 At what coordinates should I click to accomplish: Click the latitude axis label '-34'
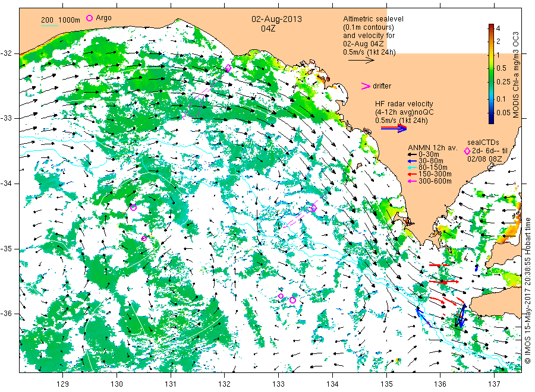click(6, 184)
